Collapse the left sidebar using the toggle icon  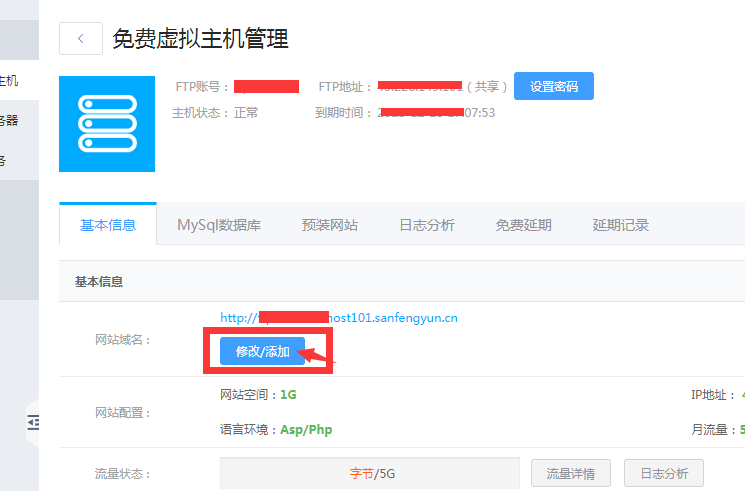[33, 424]
